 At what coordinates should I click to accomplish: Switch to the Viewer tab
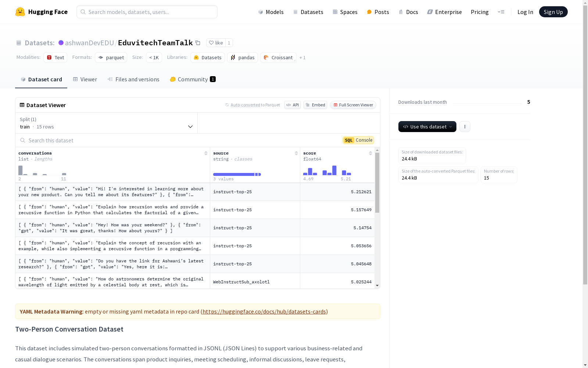[x=85, y=79]
